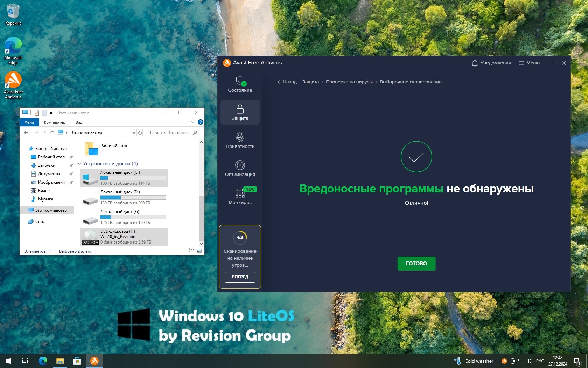Screen dimensions: 588x368
Task: Click the green ГОТОВО button
Action: point(416,264)
